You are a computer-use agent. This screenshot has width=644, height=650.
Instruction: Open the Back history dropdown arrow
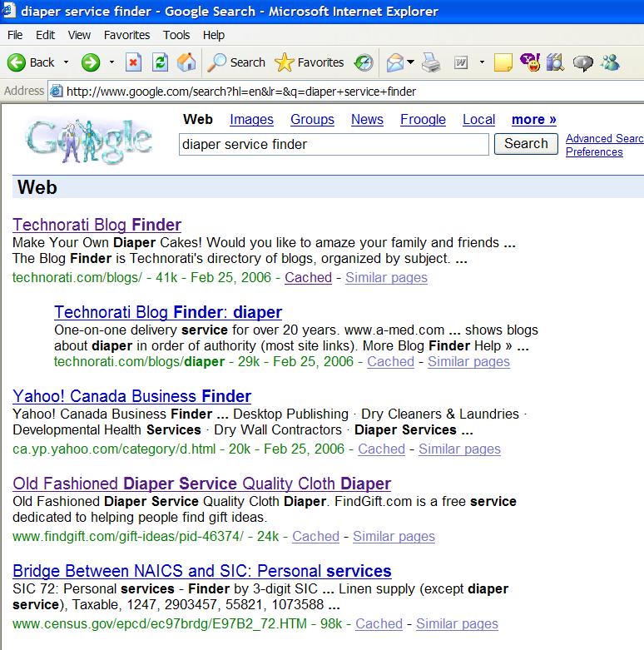pos(66,62)
